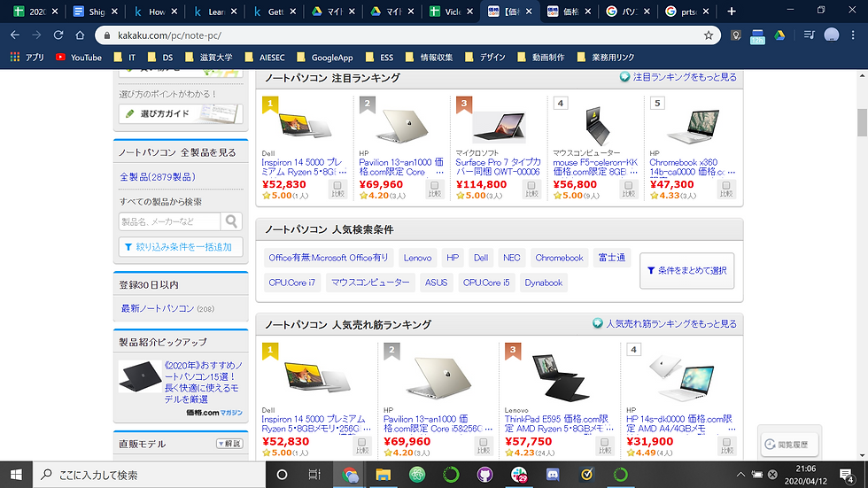Open the GoogleApp bookmark folder
The width and height of the screenshot is (868, 488).
(325, 57)
